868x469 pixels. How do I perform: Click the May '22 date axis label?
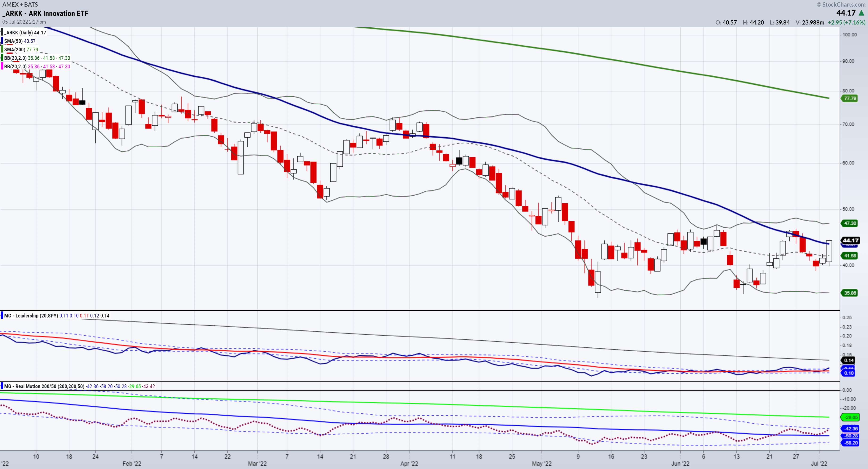[542, 464]
